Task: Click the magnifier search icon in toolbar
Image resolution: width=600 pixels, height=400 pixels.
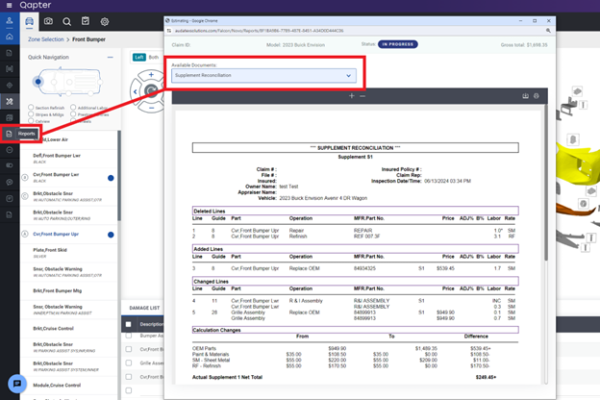Action: point(67,22)
